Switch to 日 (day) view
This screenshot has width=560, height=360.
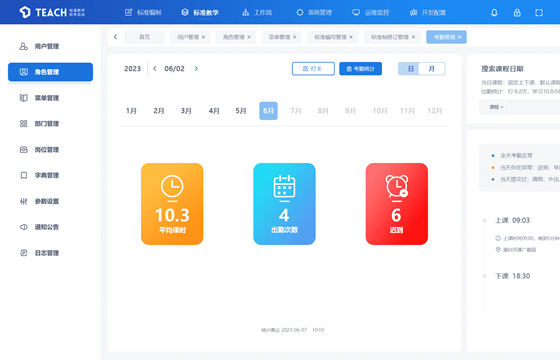point(410,69)
